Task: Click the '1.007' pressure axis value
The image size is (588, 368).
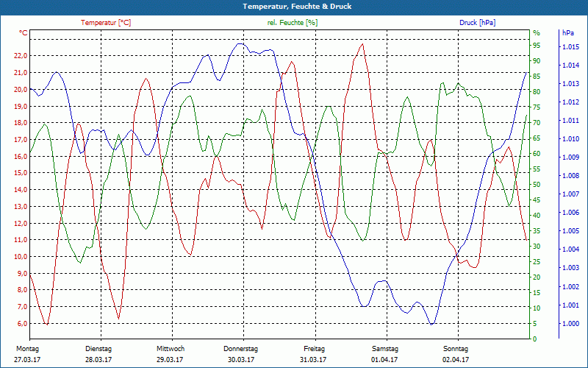Action: point(570,194)
